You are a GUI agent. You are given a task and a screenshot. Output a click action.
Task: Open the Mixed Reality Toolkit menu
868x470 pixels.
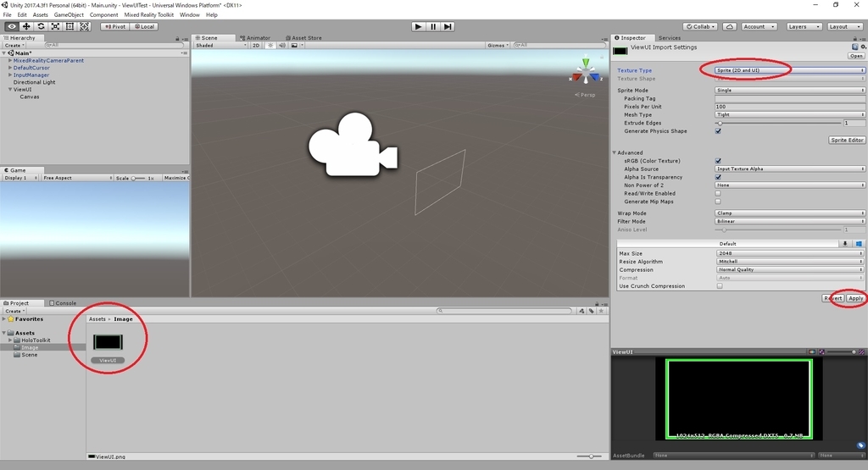coord(148,15)
